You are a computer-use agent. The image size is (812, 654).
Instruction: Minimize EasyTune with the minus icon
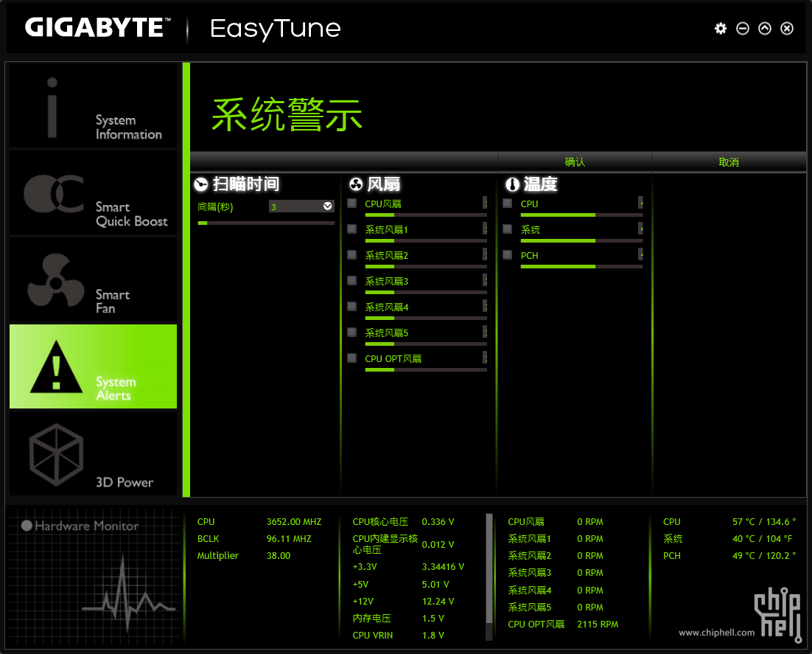click(x=743, y=29)
